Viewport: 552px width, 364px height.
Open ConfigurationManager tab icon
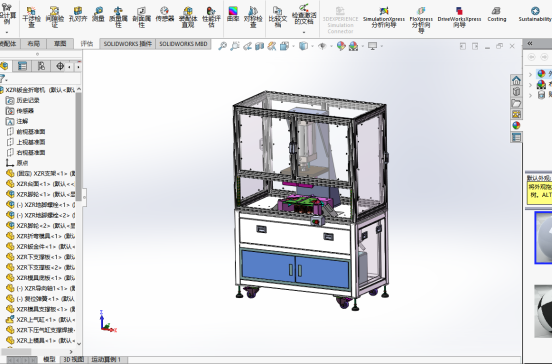41,66
